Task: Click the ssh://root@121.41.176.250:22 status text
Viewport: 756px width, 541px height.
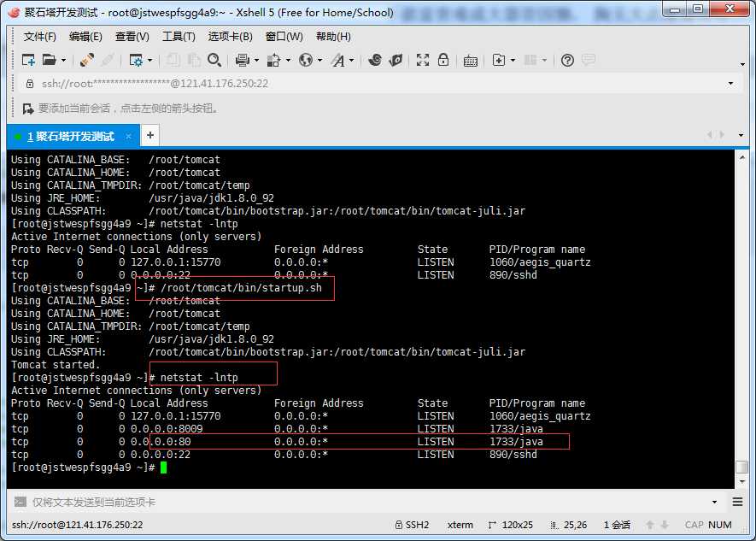Action: pyautogui.click(x=77, y=525)
